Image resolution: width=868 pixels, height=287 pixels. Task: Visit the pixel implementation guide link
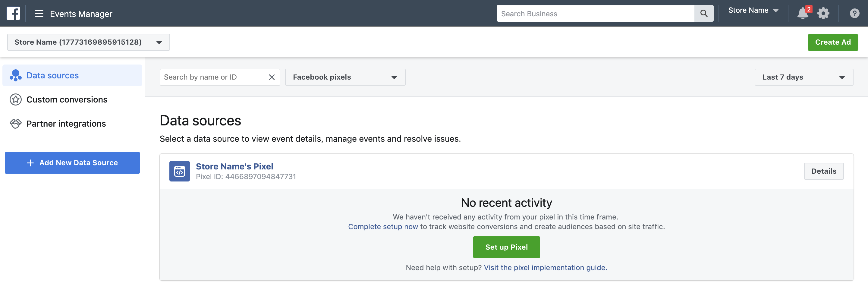[545, 267]
